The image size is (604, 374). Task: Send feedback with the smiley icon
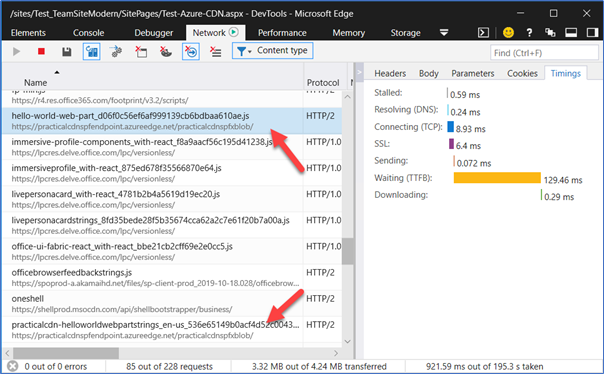[508, 33]
